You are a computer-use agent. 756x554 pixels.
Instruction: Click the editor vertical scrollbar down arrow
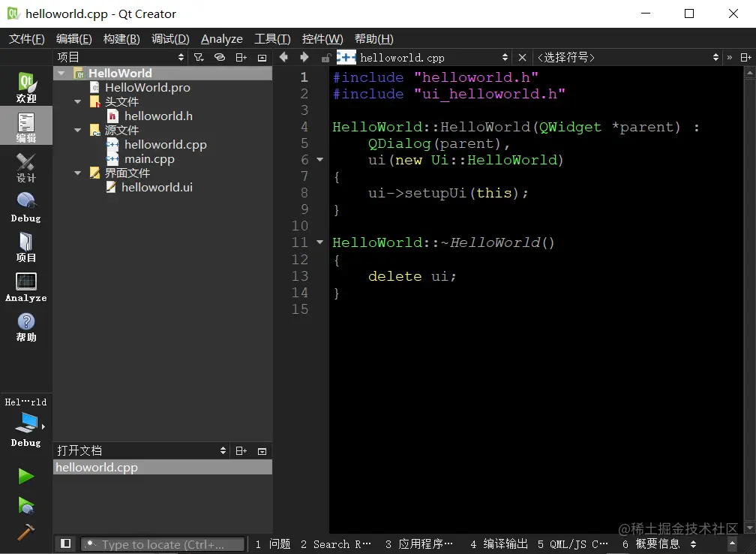749,528
